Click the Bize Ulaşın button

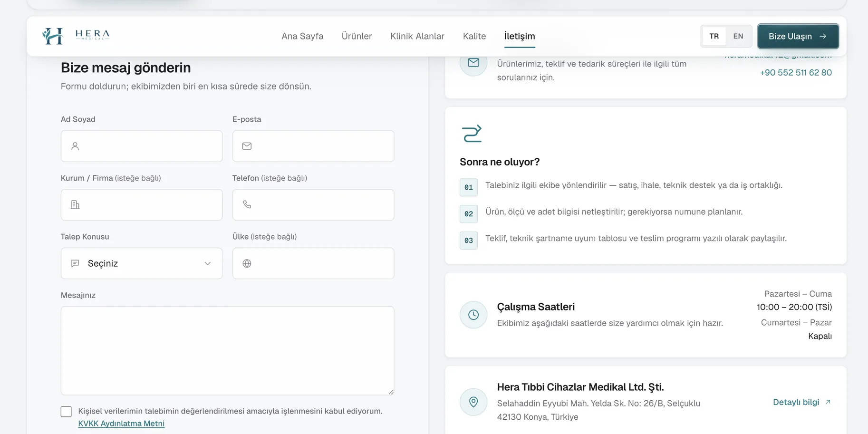(x=798, y=36)
